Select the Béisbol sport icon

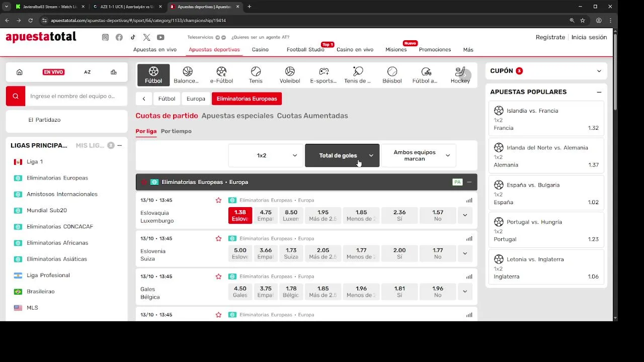pyautogui.click(x=392, y=75)
